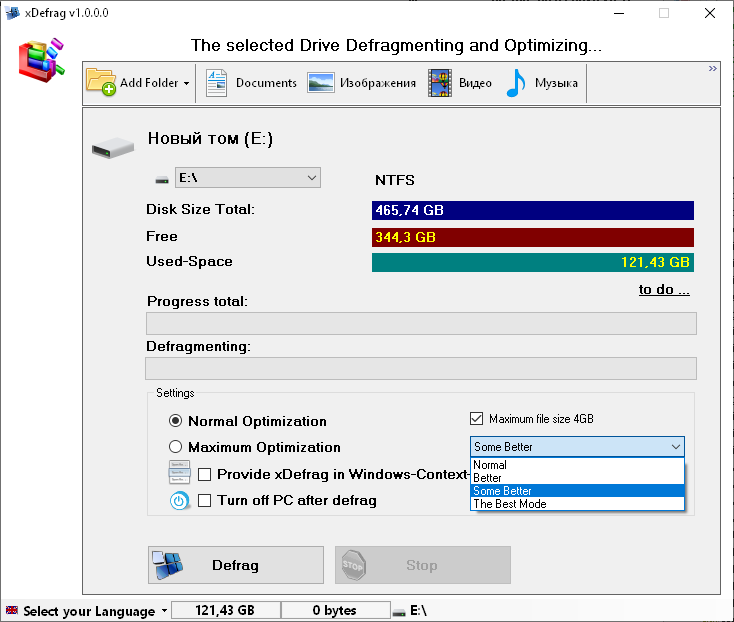Click the xDefrag title bar icon

coord(12,13)
